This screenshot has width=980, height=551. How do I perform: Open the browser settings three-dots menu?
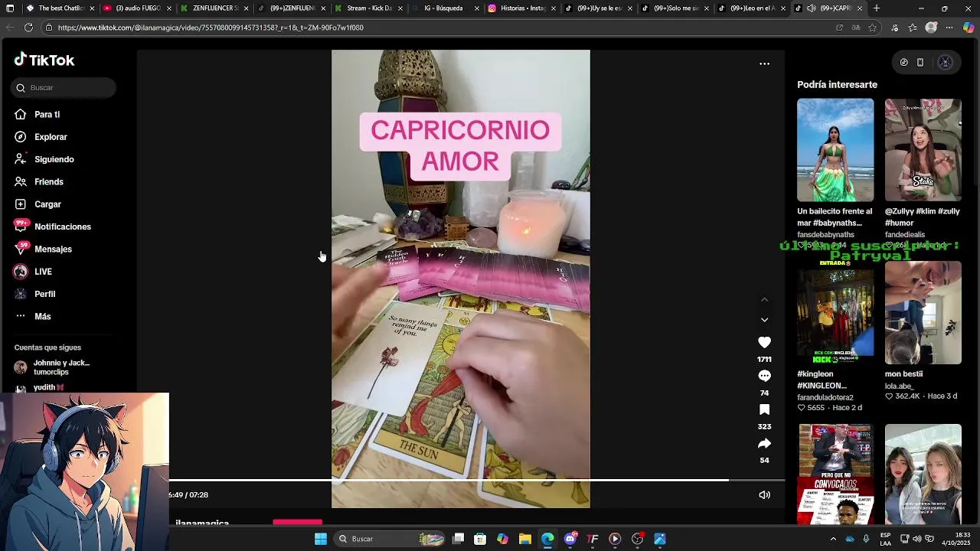(949, 28)
